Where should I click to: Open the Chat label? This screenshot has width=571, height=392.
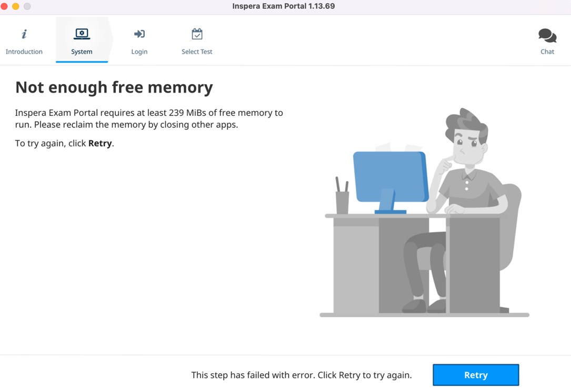[x=547, y=52]
